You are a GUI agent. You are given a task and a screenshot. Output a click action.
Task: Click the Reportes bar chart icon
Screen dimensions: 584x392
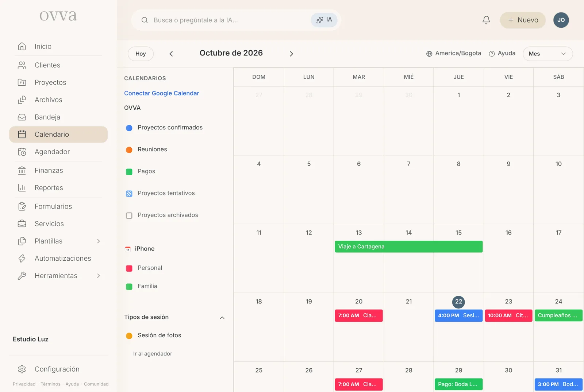pos(22,188)
